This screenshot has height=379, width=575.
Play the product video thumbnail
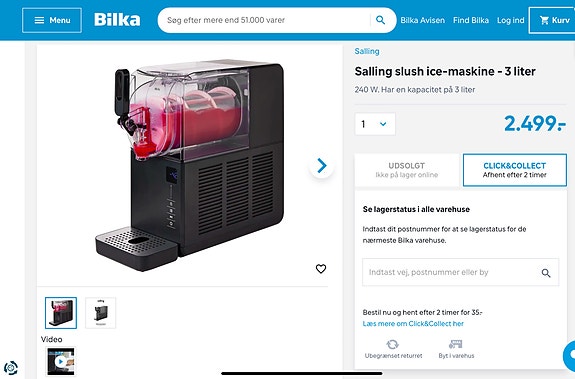(x=61, y=362)
